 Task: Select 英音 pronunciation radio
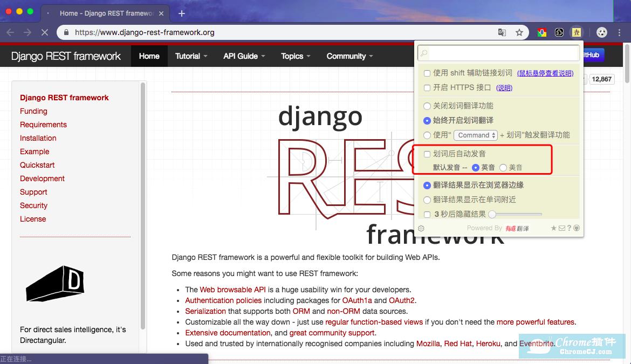click(476, 168)
